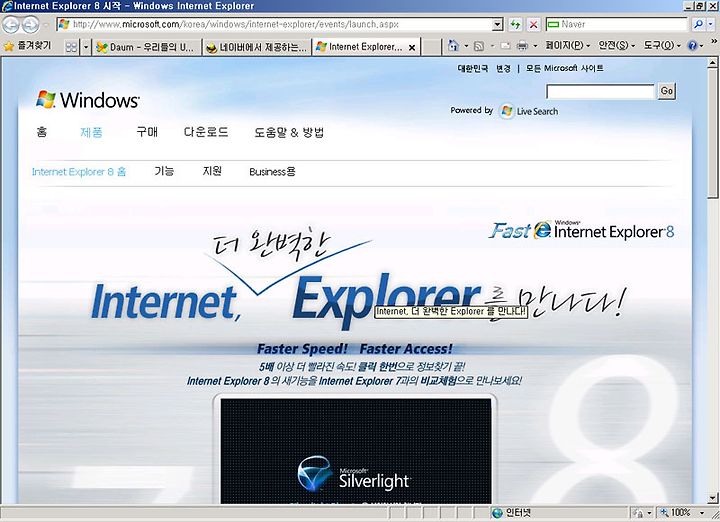Click the Fast Internet Explorer 8 logo
Image resolution: width=720 pixels, height=522 pixels.
[581, 230]
